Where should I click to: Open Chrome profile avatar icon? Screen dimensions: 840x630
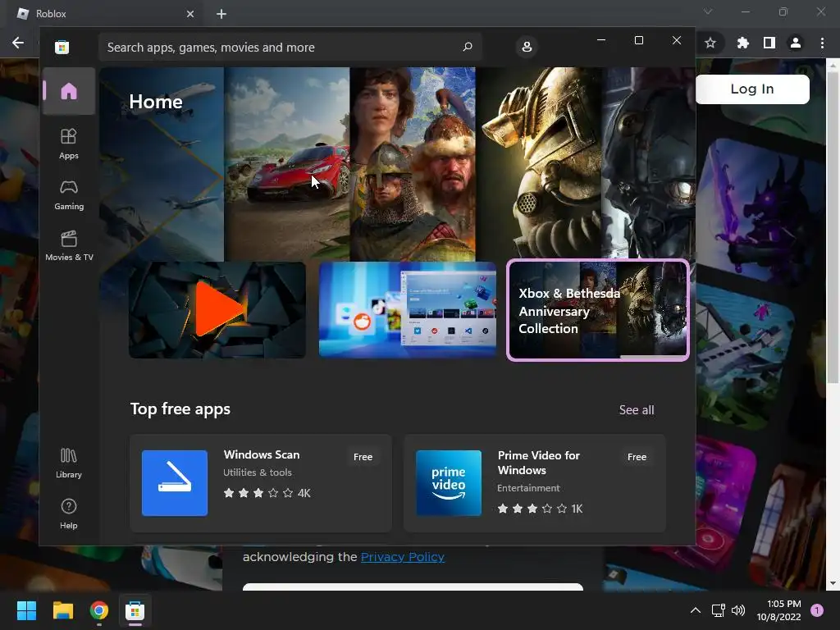(796, 43)
